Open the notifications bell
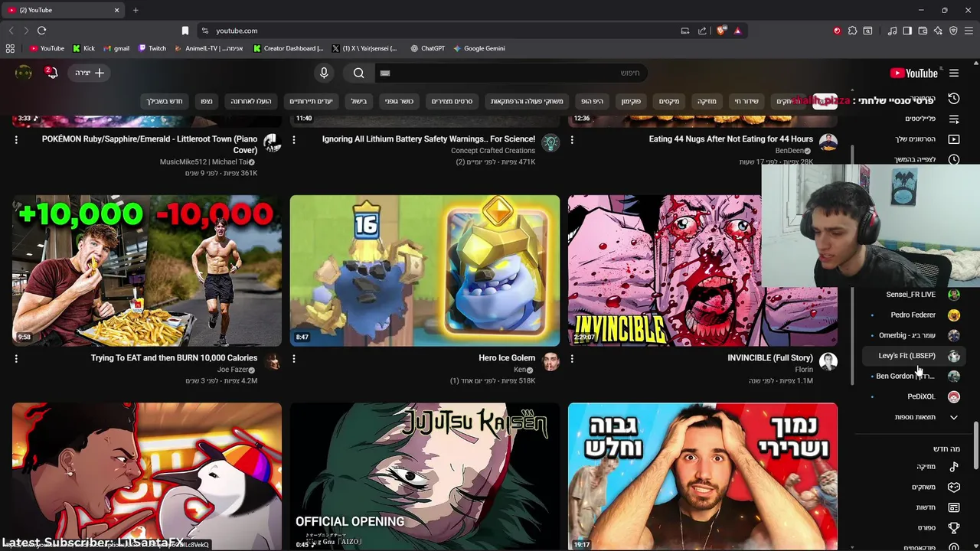This screenshot has width=980, height=551. pos(51,73)
